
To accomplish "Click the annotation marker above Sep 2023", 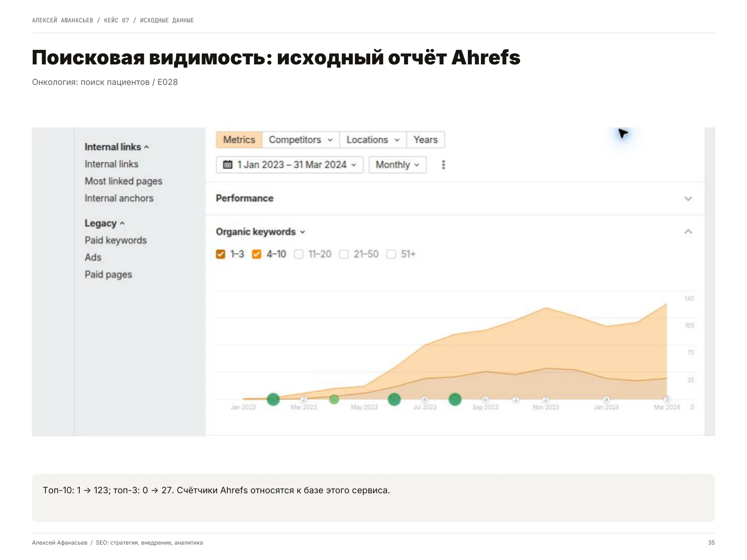I will coord(485,399).
